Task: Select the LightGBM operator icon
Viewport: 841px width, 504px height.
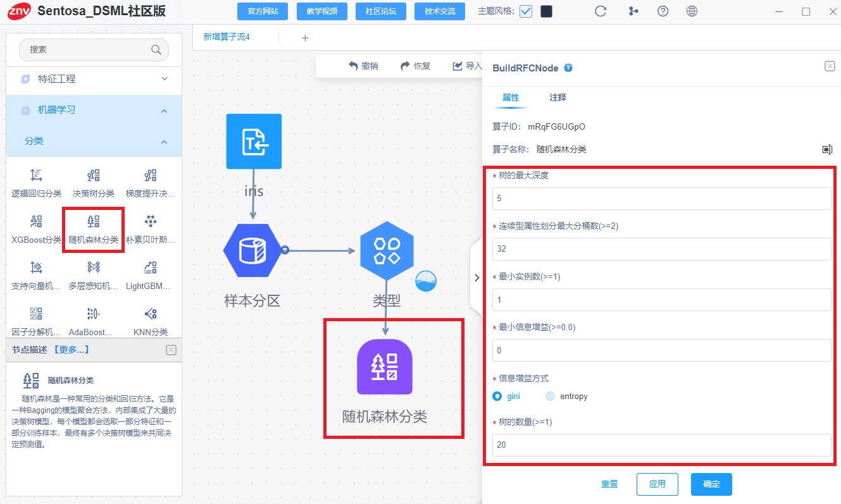Action: (x=151, y=267)
